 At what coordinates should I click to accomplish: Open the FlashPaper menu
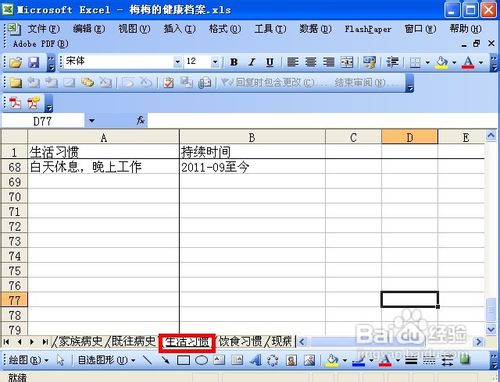pos(368,29)
